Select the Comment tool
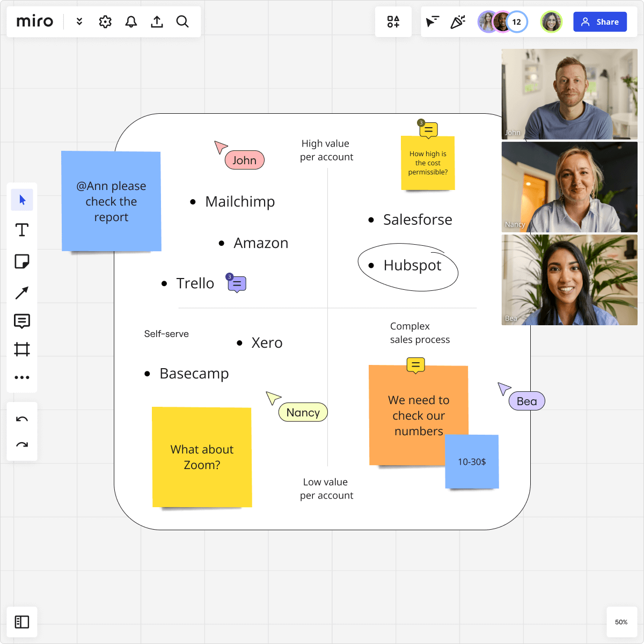 tap(22, 321)
